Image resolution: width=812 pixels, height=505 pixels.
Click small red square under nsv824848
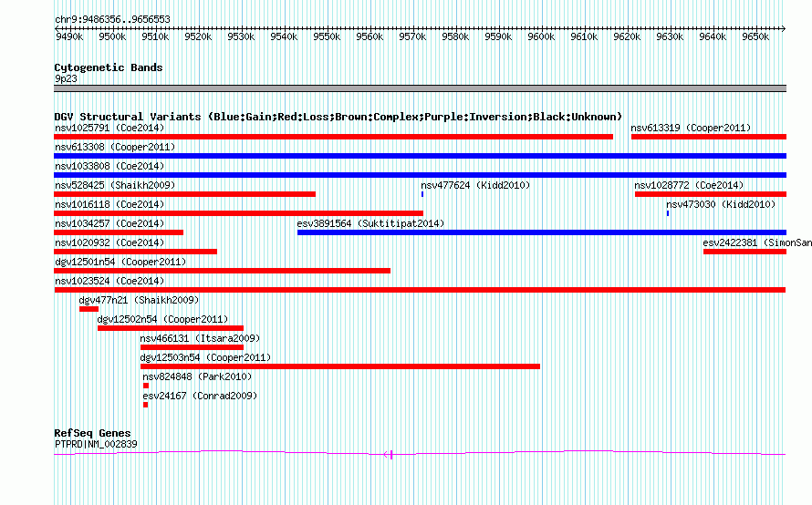(146, 386)
